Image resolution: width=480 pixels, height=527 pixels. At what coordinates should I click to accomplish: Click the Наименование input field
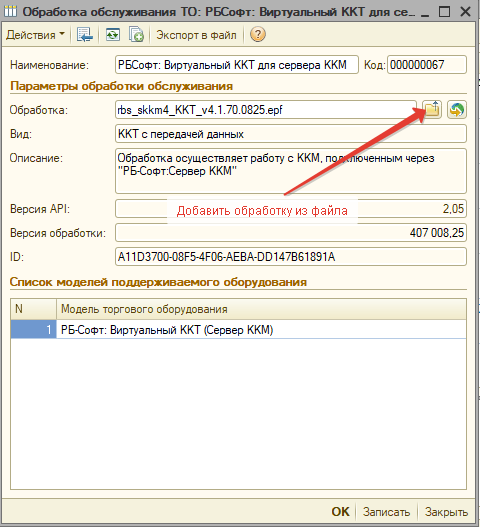(x=237, y=65)
